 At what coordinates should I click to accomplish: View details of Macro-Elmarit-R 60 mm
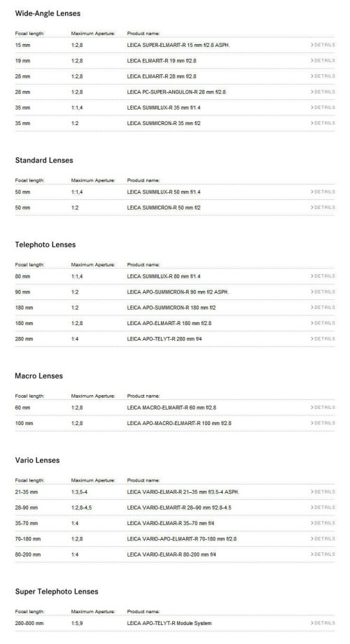pos(323,408)
